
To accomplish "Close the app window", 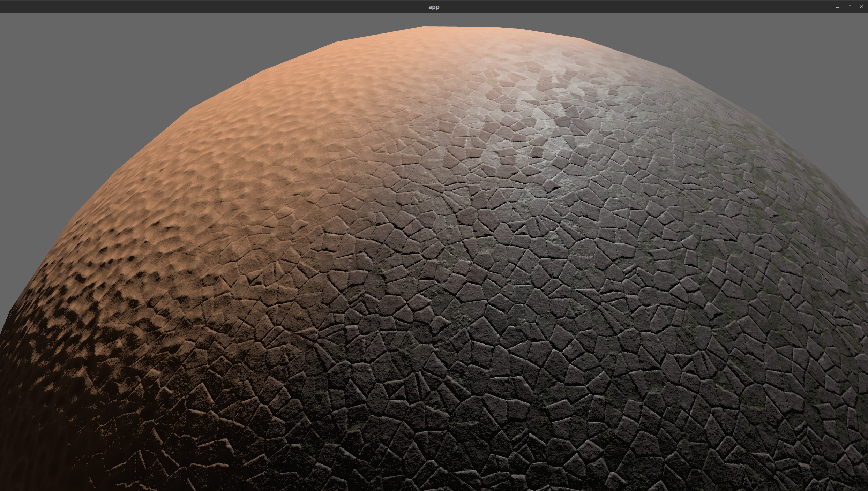I will pos(861,7).
